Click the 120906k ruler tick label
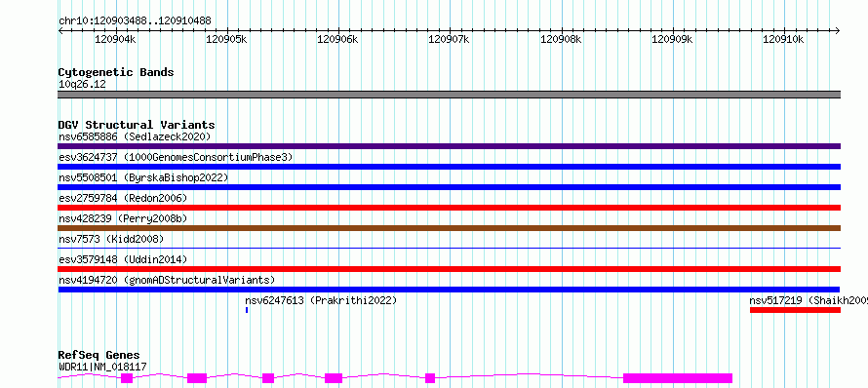868x388 pixels. (337, 39)
